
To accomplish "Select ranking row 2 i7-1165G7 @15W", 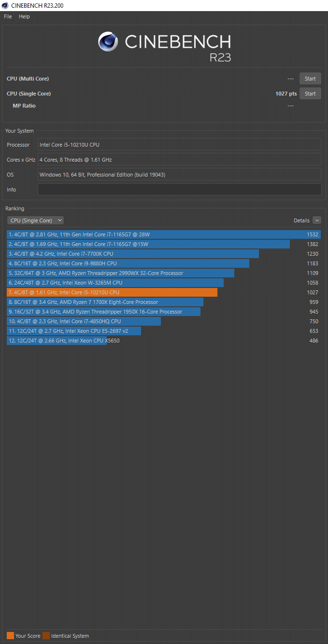I will click(164, 244).
